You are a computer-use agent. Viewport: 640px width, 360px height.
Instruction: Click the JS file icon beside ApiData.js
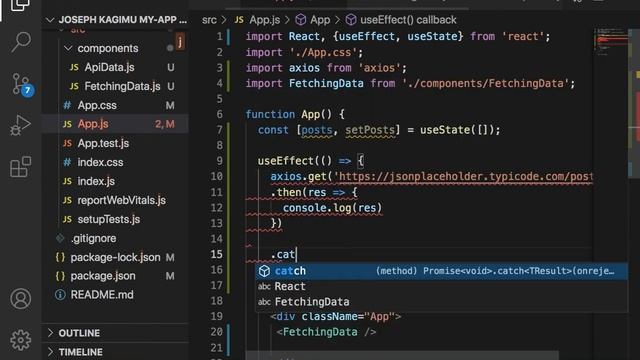[74, 67]
